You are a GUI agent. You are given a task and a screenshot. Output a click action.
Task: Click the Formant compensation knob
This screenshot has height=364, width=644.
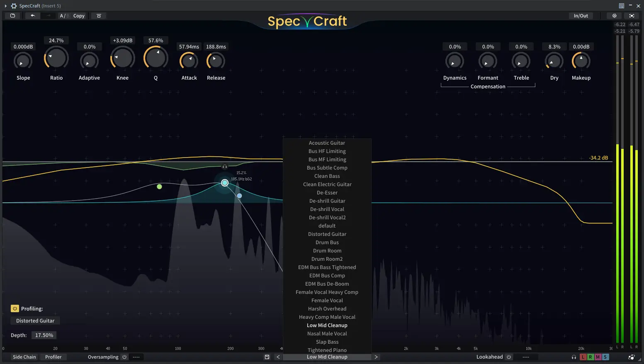click(488, 61)
